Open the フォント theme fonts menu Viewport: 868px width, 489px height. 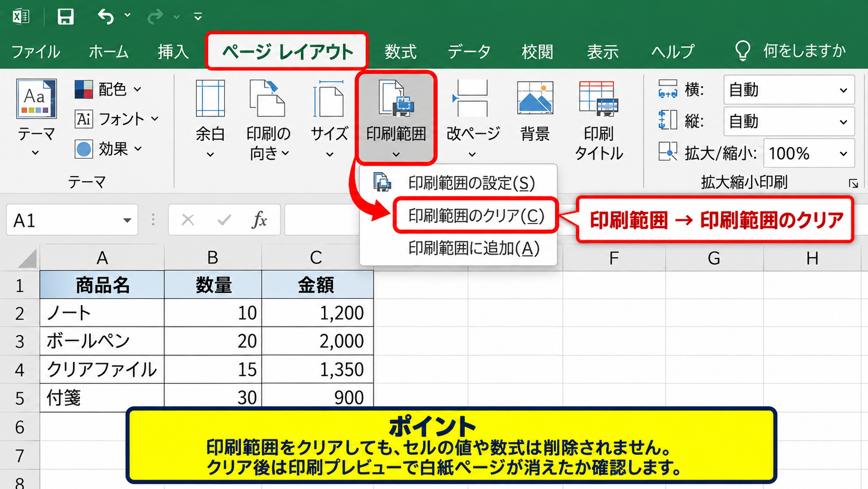(x=116, y=119)
